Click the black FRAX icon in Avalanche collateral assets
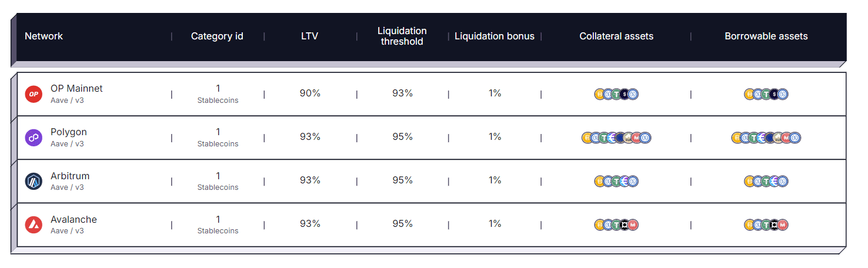 (x=625, y=225)
